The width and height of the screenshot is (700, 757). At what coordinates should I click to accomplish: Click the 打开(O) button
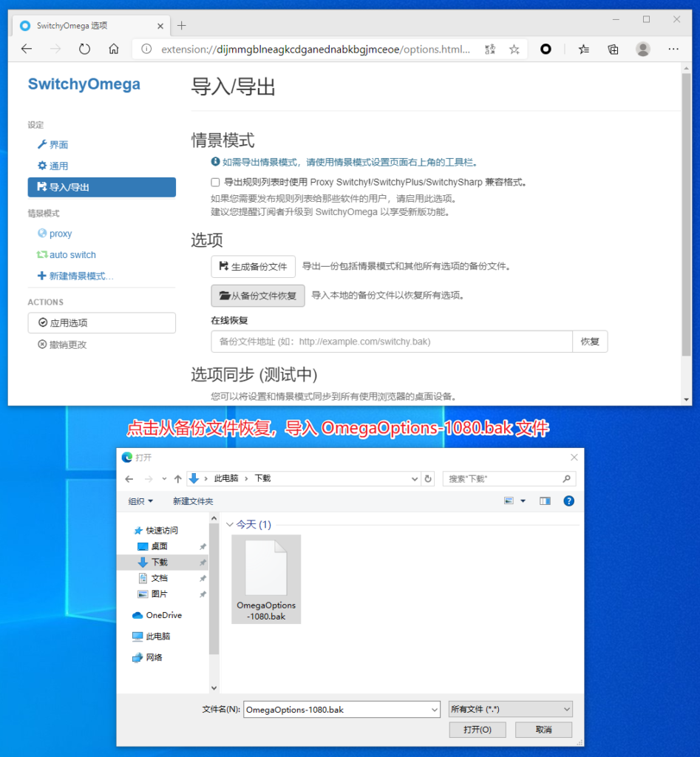coord(477,730)
